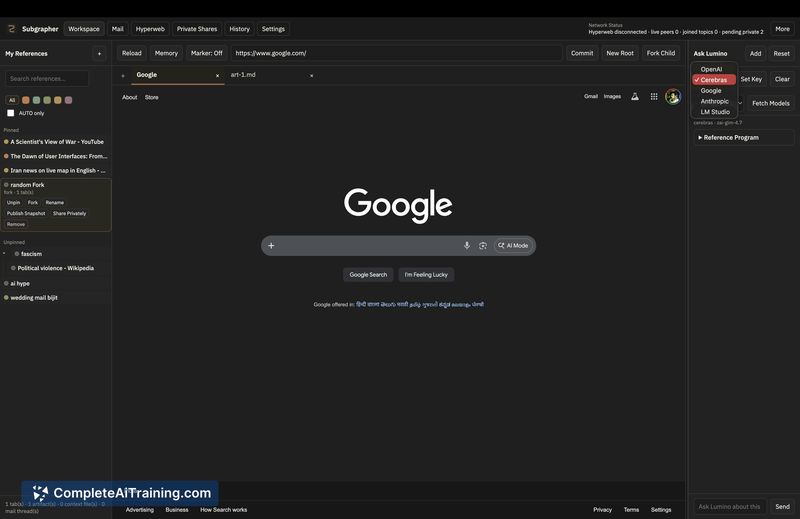This screenshot has height=519, width=800.
Task: Rename the random Fork reference
Action: pos(55,203)
